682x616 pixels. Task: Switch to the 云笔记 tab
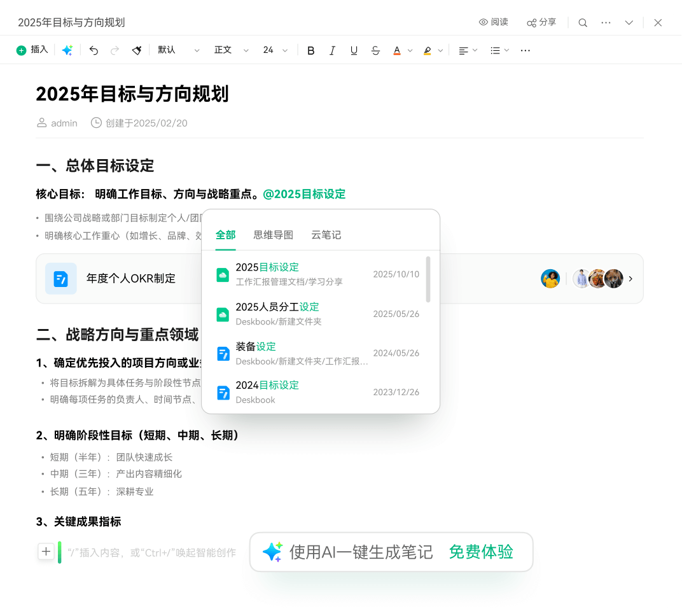point(326,235)
